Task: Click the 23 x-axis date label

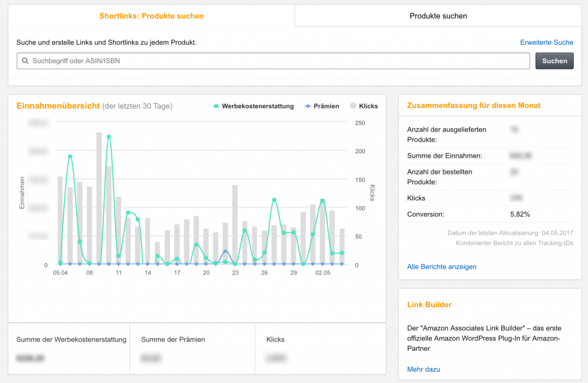Action: coord(235,273)
